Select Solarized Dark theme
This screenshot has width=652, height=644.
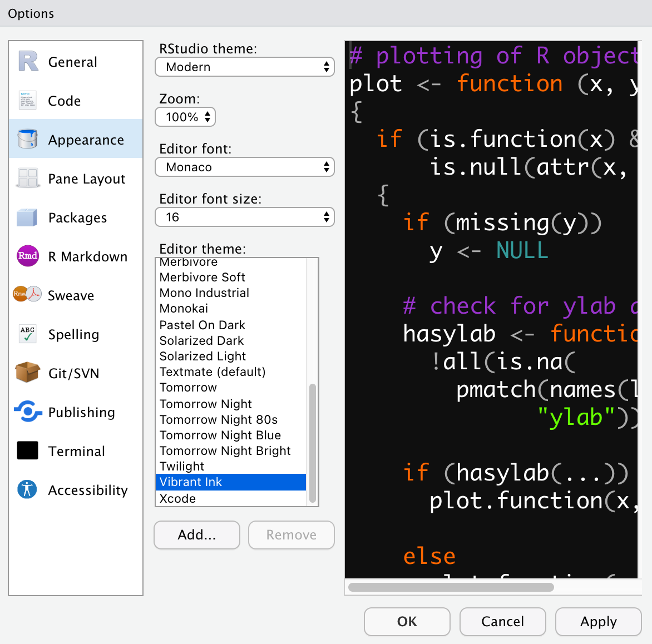point(231,341)
